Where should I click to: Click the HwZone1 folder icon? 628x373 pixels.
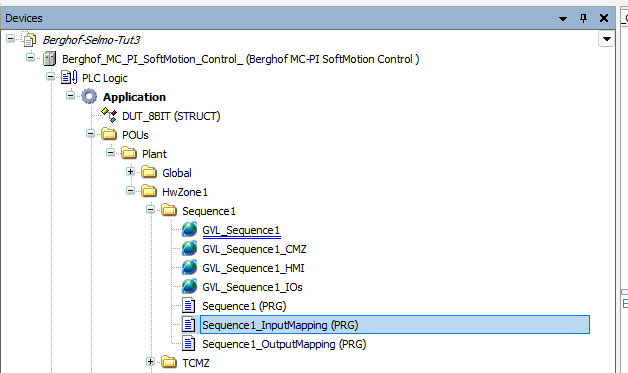149,191
